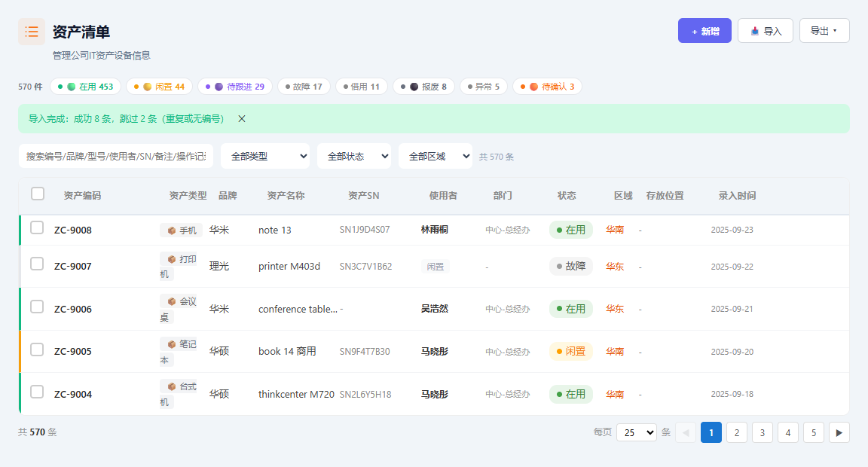Click the 故障 status badge for ZC-9007
Screen dimensions: 868x467
(x=570, y=266)
